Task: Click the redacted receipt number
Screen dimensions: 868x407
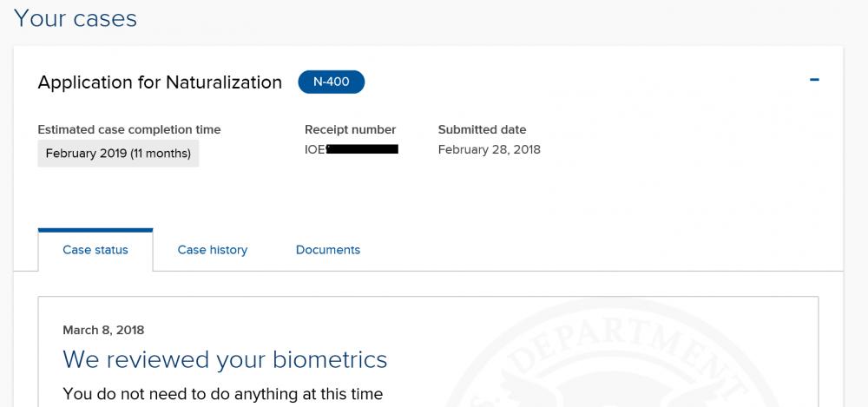Action: 362,149
